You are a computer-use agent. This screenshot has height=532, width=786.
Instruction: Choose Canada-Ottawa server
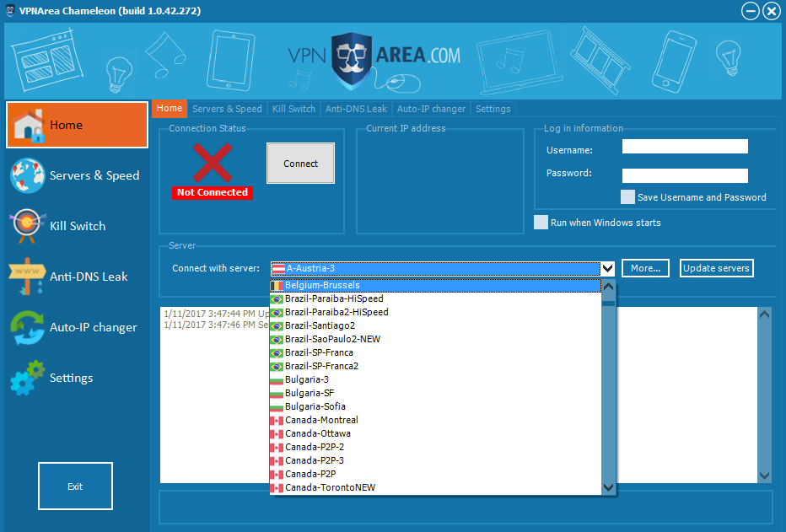point(435,434)
